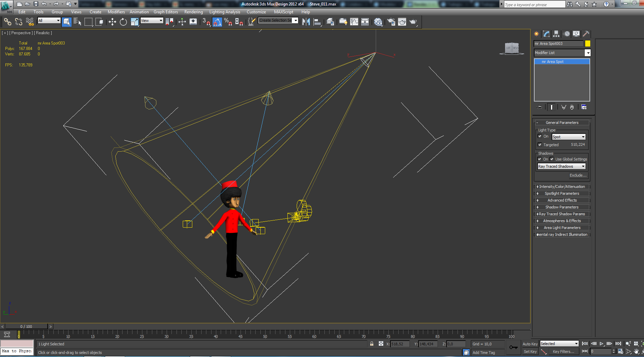Toggle the Shadows On checkbox
Image resolution: width=644 pixels, height=357 pixels.
tap(540, 159)
